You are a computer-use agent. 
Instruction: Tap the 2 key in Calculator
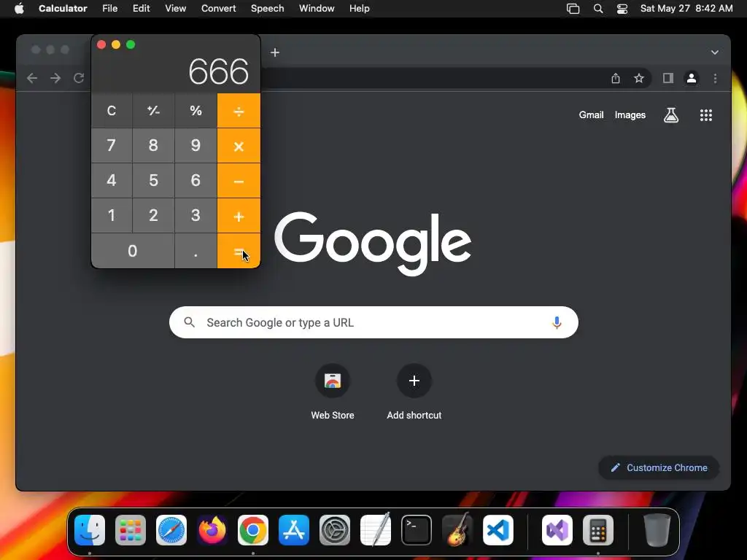click(153, 216)
